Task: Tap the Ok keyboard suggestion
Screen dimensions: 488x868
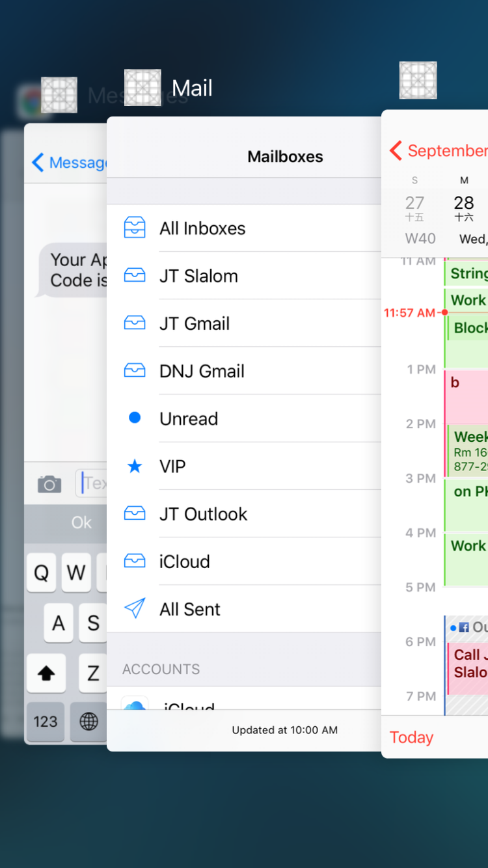Action: coord(81,522)
